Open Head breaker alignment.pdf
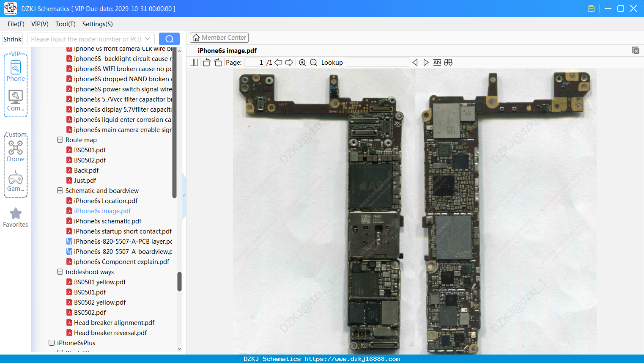 [110, 323]
